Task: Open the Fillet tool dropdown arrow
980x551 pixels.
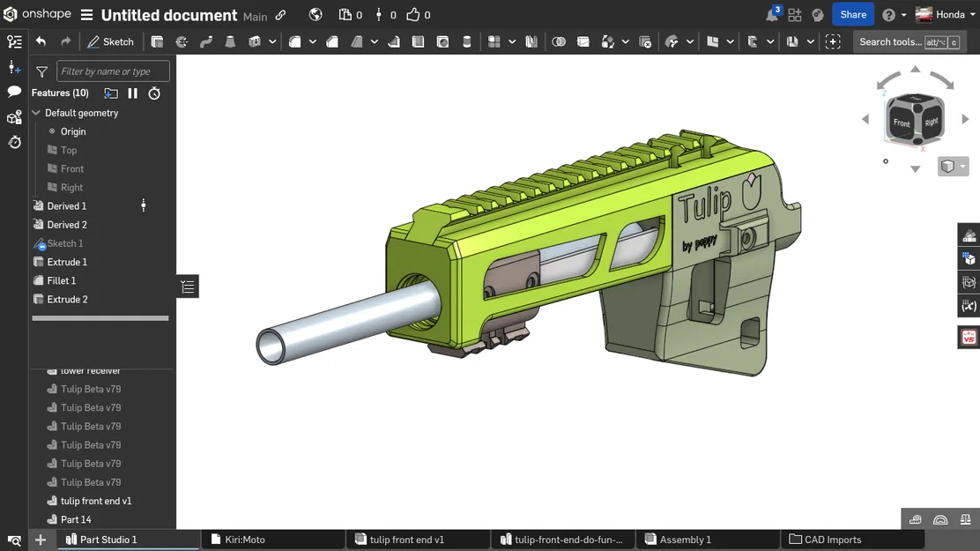Action: tap(313, 42)
